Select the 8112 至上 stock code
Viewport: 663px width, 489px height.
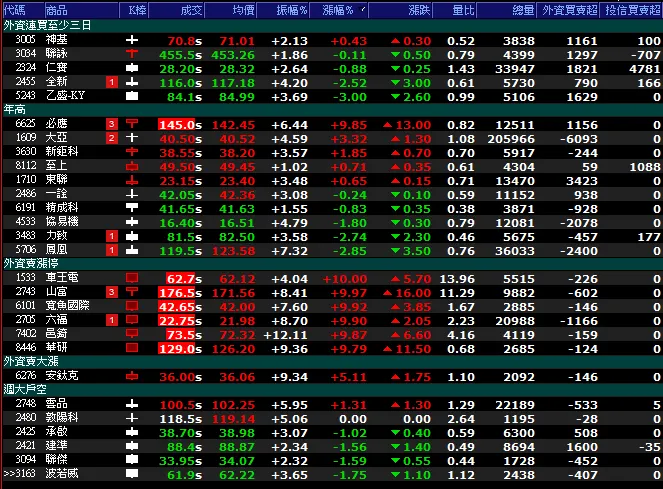tap(25, 165)
